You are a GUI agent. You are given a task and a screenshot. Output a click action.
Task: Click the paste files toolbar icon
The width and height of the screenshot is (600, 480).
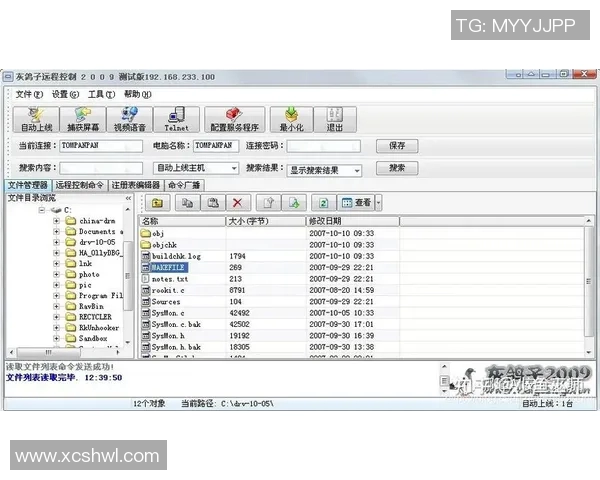pyautogui.click(x=212, y=202)
